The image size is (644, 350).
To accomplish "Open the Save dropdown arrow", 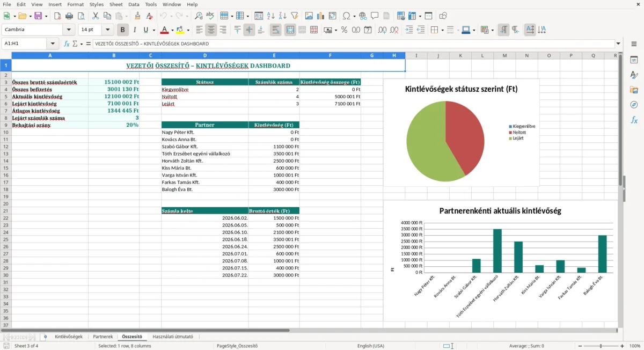I will pos(46,16).
